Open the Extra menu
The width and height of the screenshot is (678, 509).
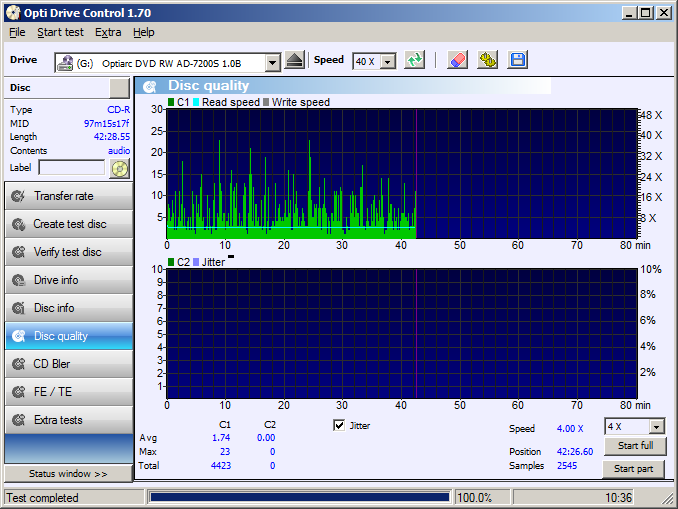click(108, 32)
